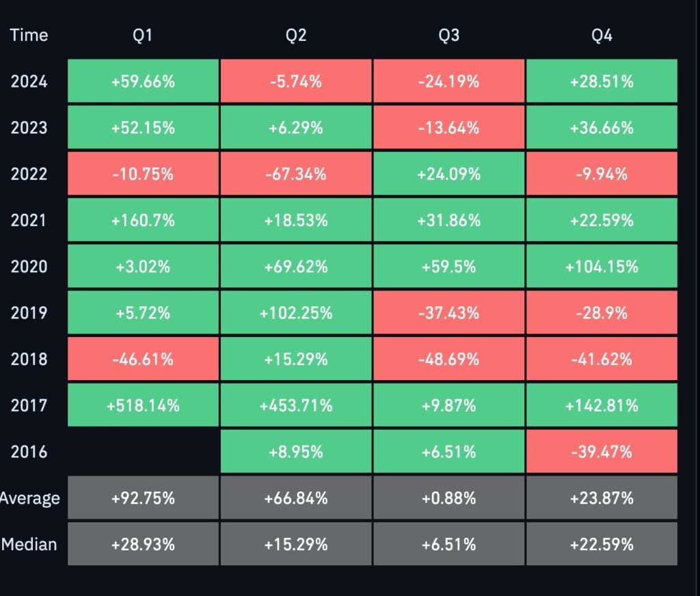Click the 2024 Q1 cell showing +59.66%

(144, 81)
